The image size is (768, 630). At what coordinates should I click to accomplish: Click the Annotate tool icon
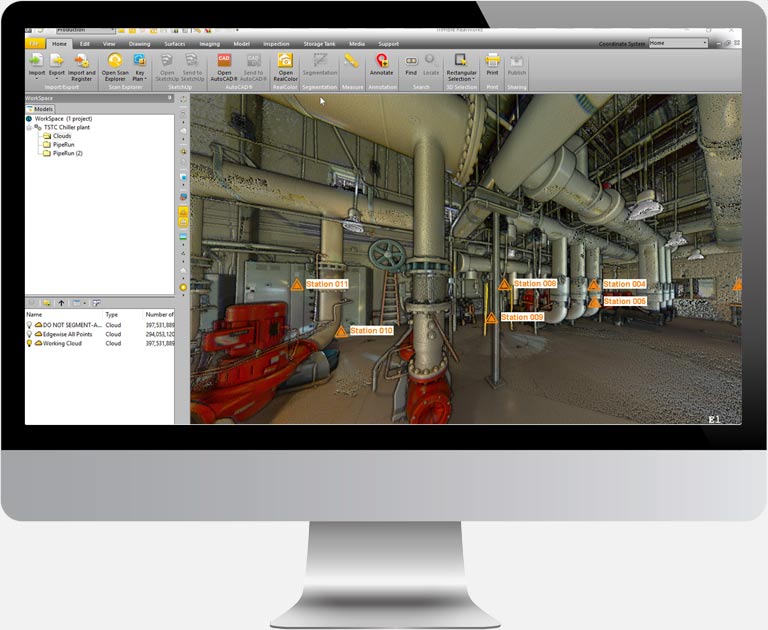(382, 61)
